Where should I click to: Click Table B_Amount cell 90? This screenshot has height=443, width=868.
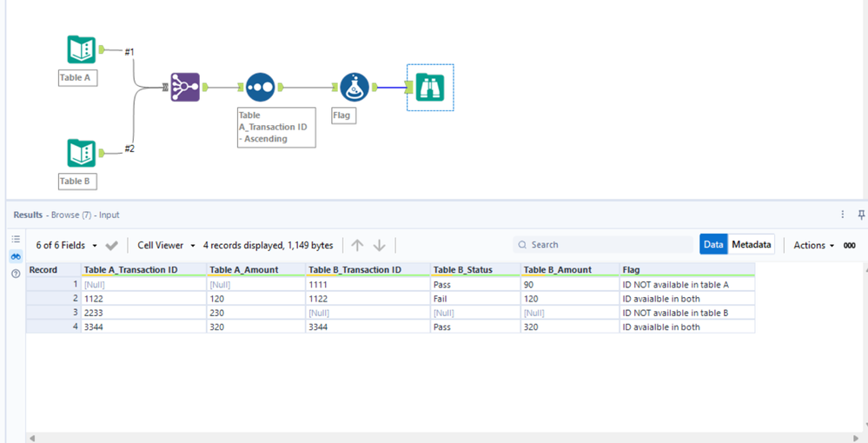570,285
